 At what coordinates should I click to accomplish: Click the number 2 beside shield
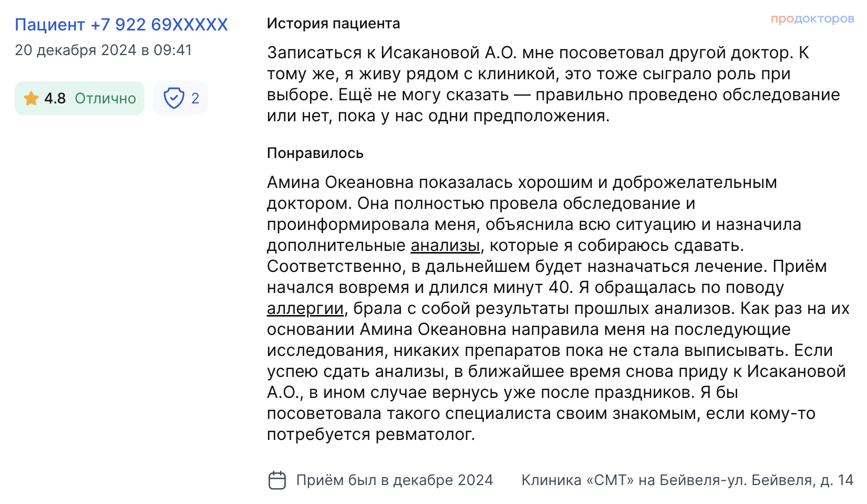coord(195,98)
